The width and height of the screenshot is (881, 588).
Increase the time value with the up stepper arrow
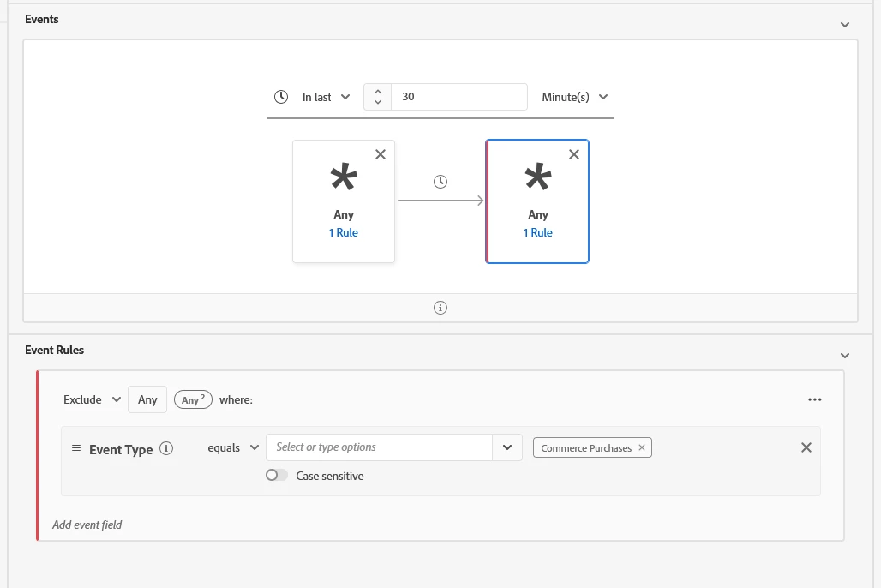[378, 91]
